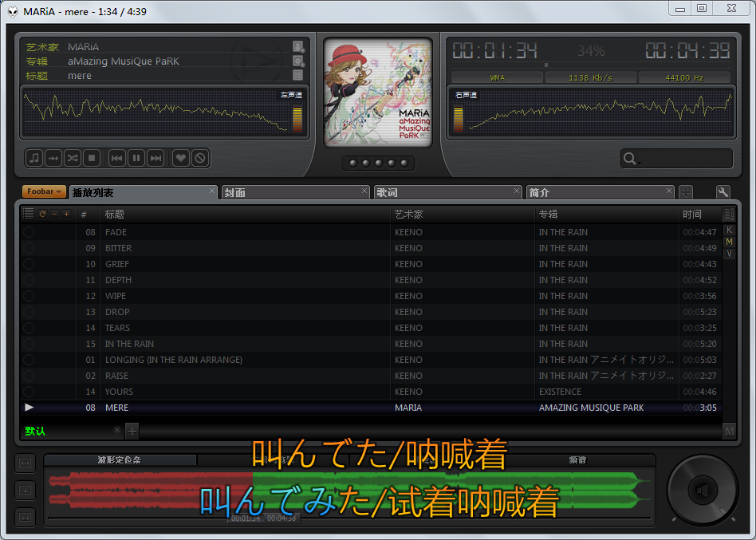Click the playlist list-view icon in header

[29, 214]
